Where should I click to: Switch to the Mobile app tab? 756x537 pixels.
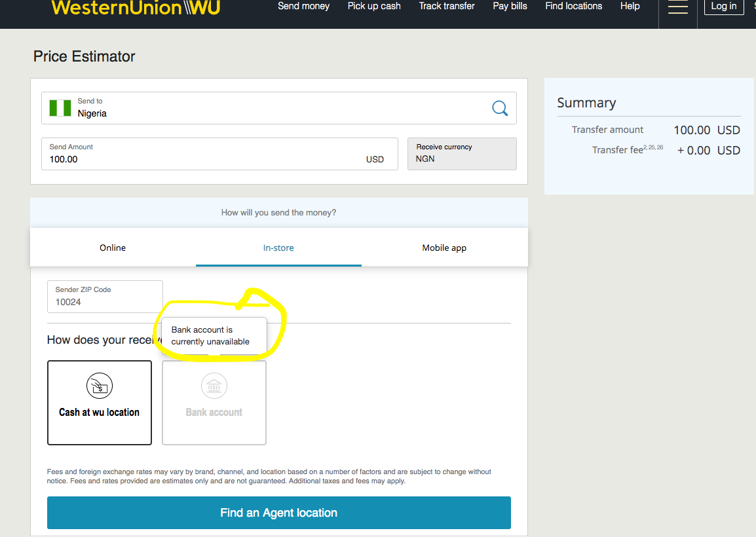(x=445, y=248)
